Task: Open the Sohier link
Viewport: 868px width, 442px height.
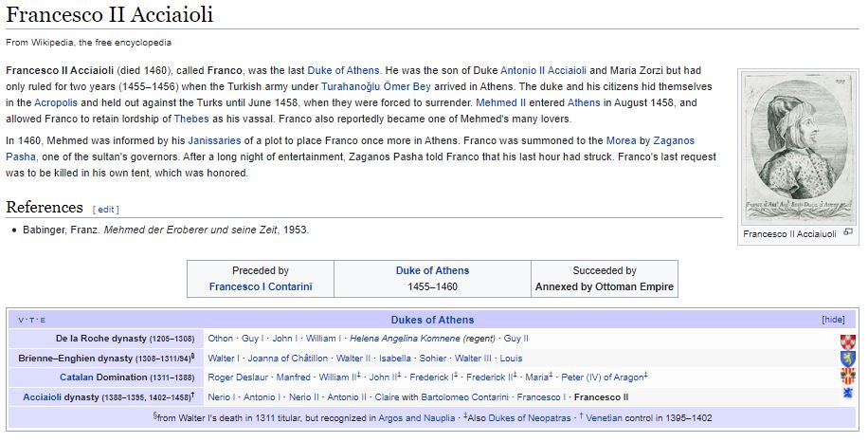Action: coord(433,358)
